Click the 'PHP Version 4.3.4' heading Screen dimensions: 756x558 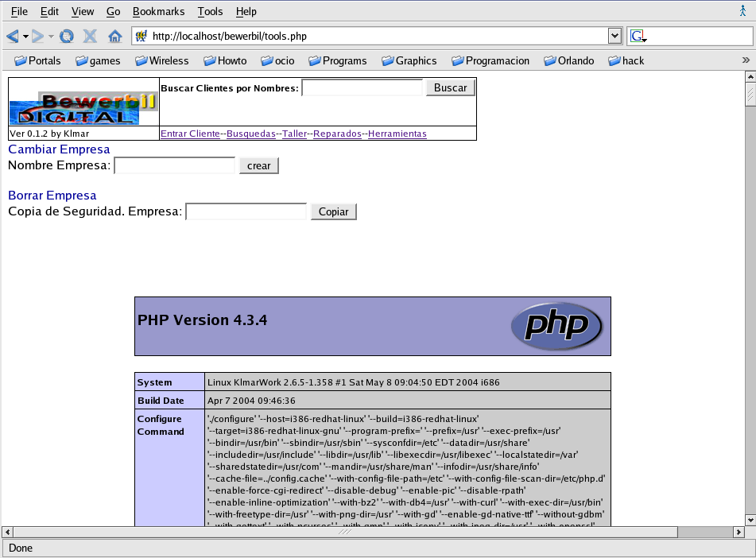click(x=202, y=320)
